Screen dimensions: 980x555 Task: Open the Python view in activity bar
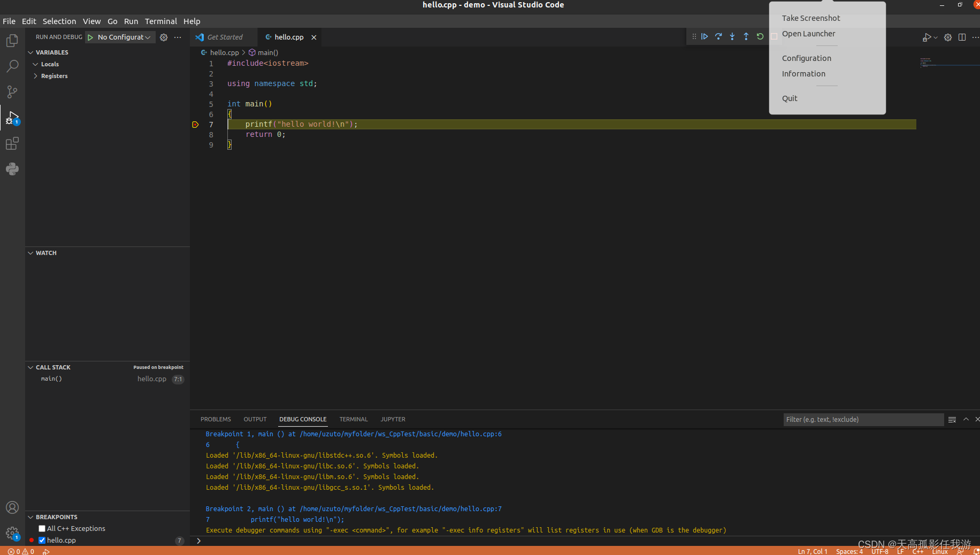pyautogui.click(x=12, y=169)
